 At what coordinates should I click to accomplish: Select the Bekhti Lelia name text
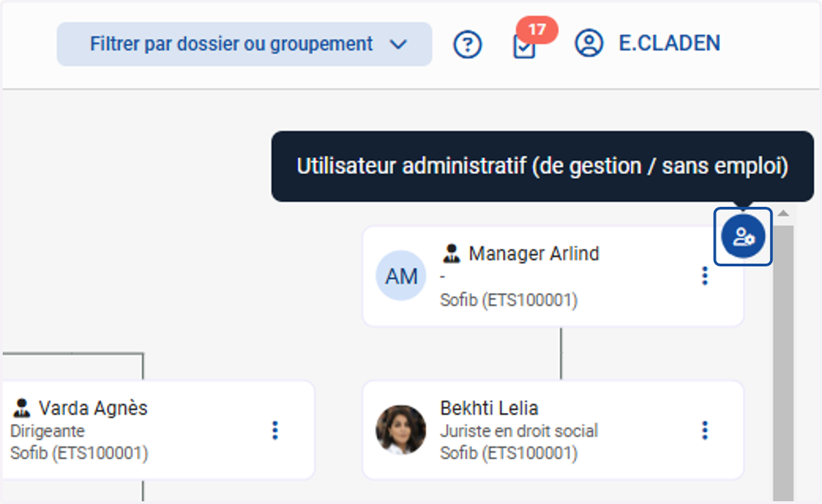coord(489,408)
